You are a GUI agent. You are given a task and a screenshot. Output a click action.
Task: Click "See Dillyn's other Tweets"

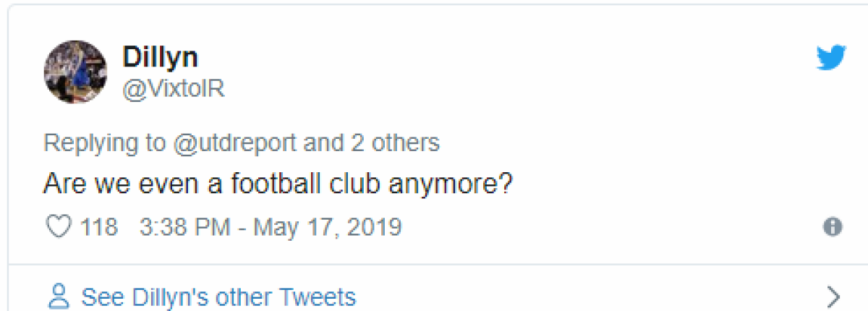(x=218, y=297)
